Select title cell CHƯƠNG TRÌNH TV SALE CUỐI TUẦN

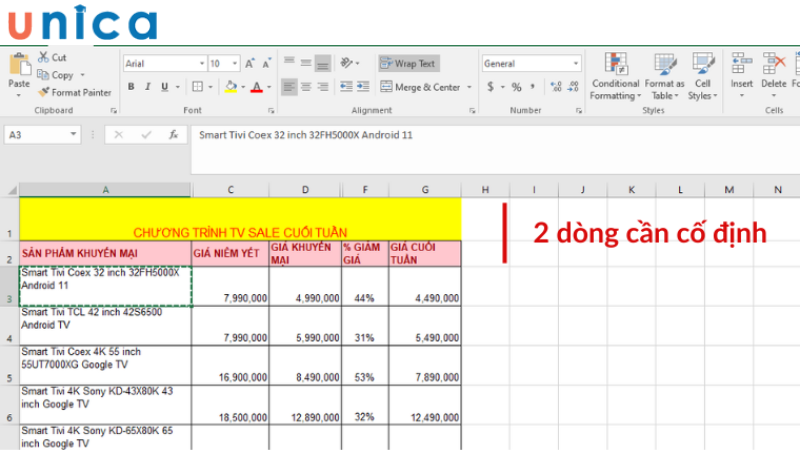coord(240,219)
